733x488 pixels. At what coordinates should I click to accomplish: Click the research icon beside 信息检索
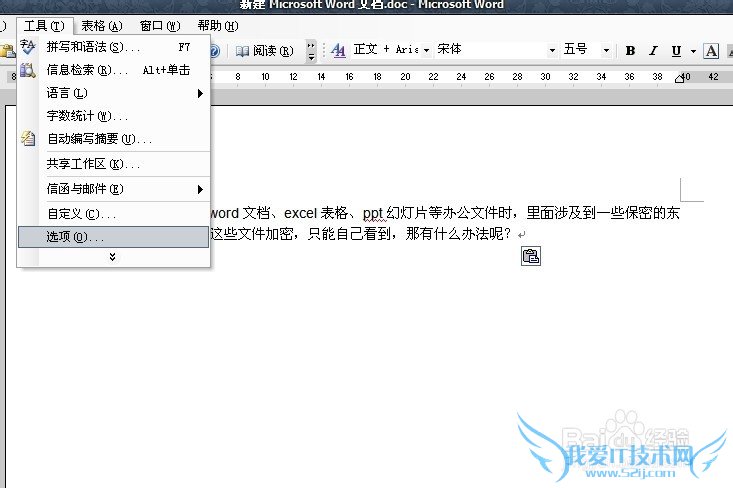click(28, 70)
